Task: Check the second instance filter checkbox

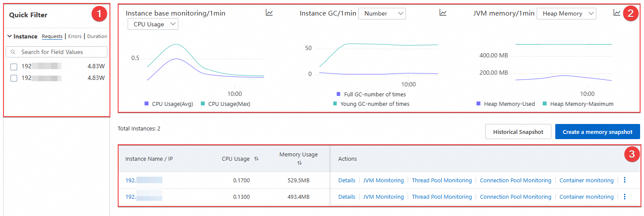Action: [14, 78]
